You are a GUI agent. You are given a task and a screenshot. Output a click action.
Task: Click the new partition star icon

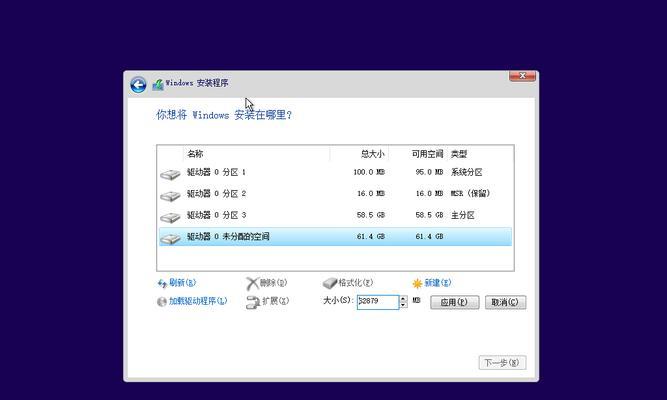click(x=417, y=283)
